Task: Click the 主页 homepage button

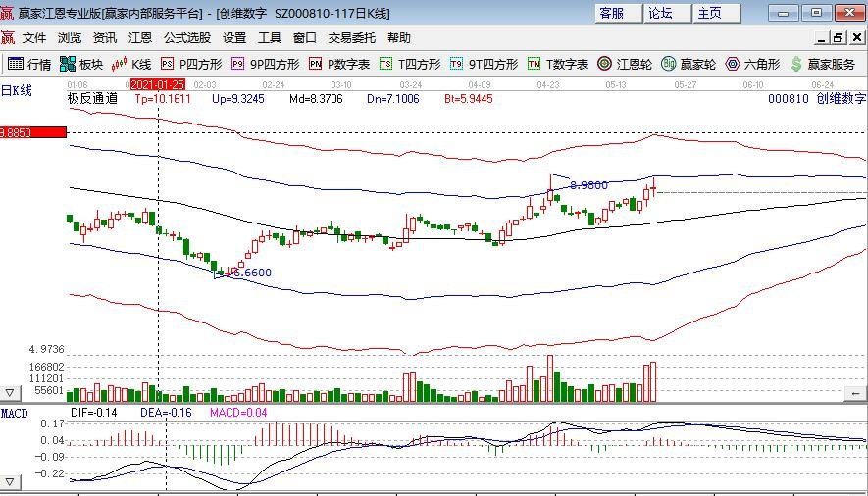Action: pyautogui.click(x=716, y=13)
